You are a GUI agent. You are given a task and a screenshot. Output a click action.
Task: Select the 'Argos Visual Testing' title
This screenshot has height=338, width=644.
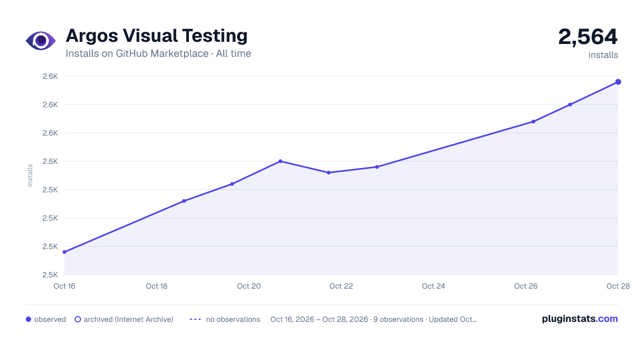pyautogui.click(x=157, y=35)
